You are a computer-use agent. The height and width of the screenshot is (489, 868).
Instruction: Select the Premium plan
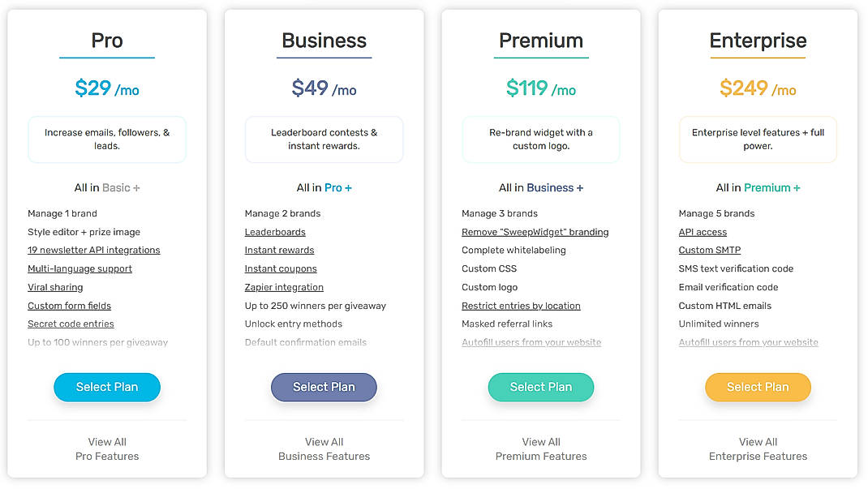(x=540, y=387)
